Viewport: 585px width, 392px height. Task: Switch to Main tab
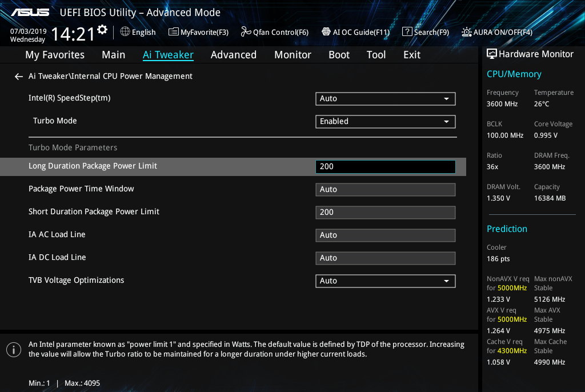click(x=114, y=54)
